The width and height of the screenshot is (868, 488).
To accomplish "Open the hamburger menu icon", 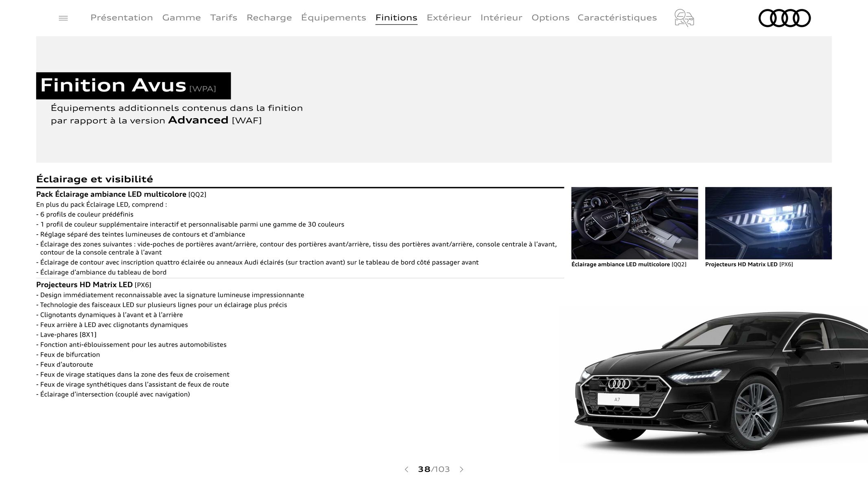I will (x=63, y=18).
